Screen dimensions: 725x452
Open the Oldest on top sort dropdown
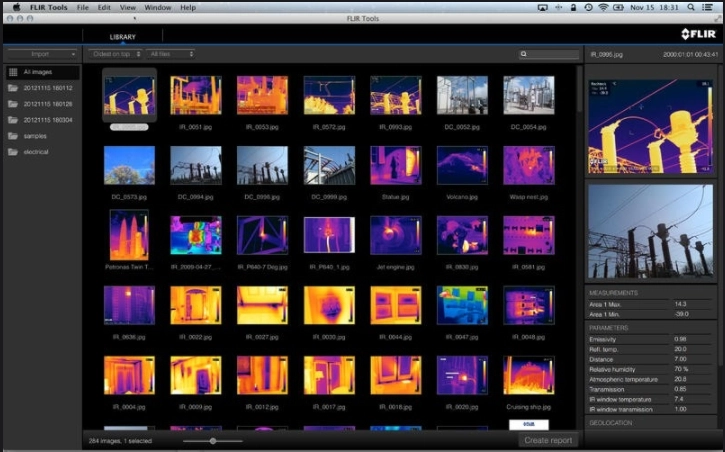(115, 54)
